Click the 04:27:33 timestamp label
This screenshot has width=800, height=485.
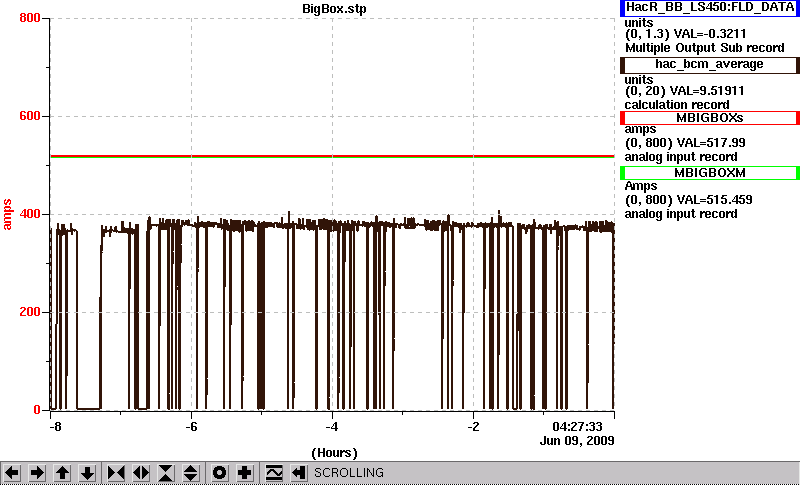click(x=578, y=426)
